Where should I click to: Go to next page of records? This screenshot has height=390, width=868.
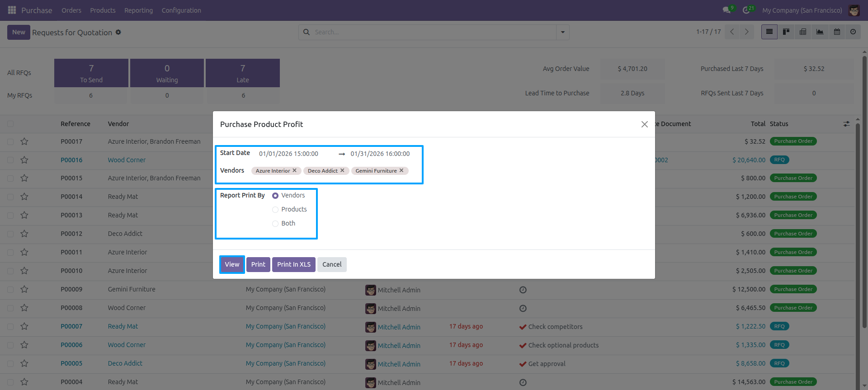click(x=747, y=32)
